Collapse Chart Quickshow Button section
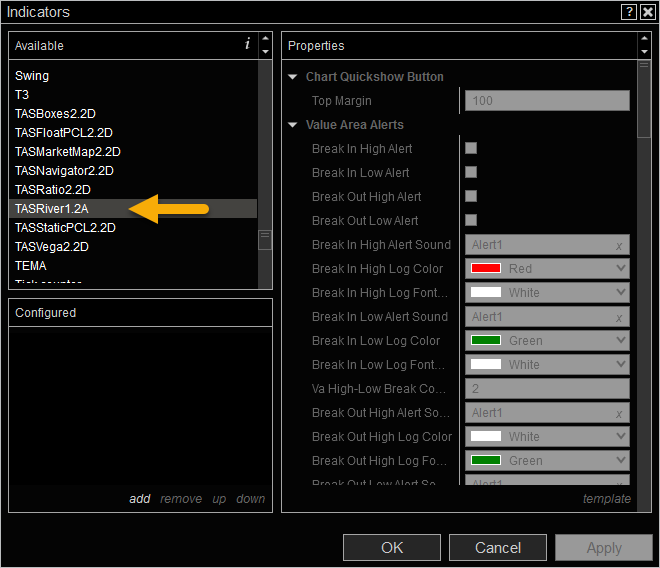Image resolution: width=660 pixels, height=568 pixels. [x=293, y=77]
